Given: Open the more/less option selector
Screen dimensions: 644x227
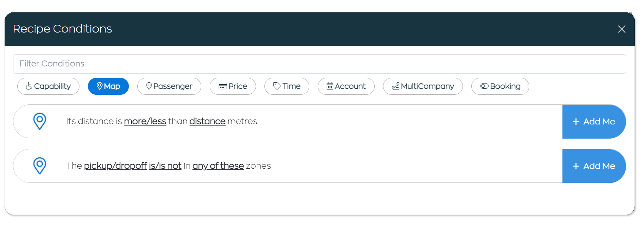Looking at the screenshot, I should coord(145,121).
